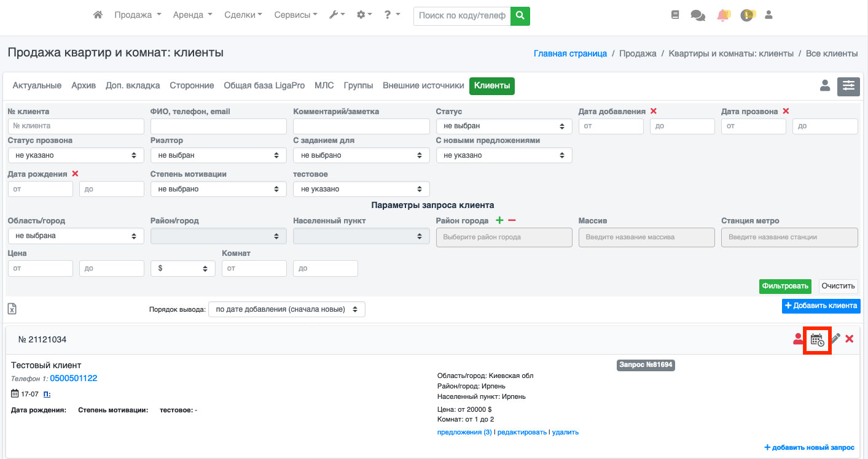Open the chat messages icon
The image size is (868, 459).
698,15
